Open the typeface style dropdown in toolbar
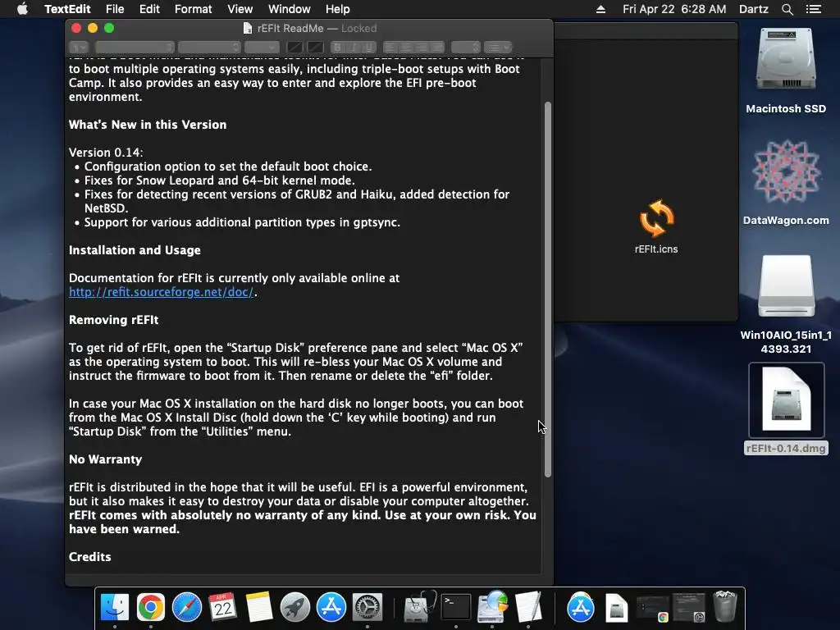 point(209,47)
